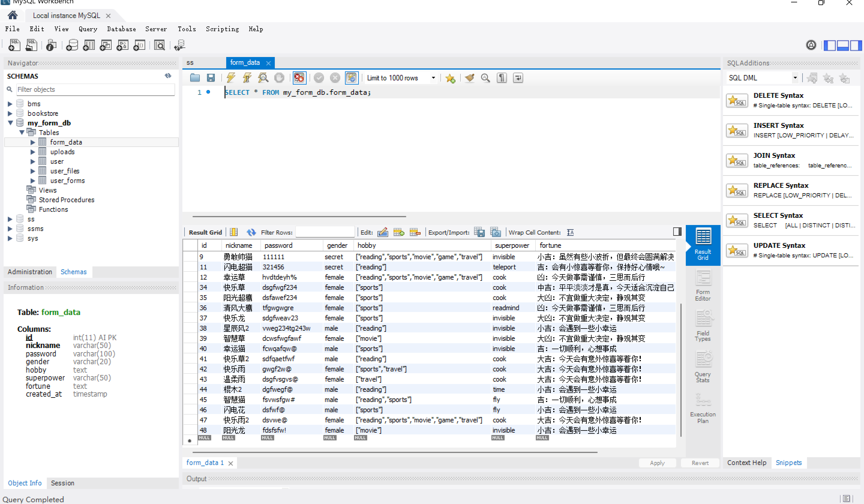Execute the SQL query with the lightning icon
Screen dimensions: 864x504
click(x=231, y=78)
